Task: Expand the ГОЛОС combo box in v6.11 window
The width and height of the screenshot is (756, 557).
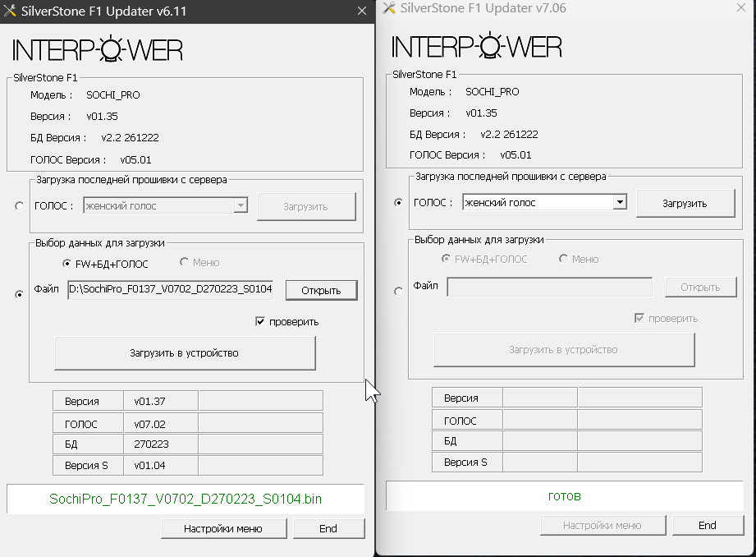Action: (241, 206)
